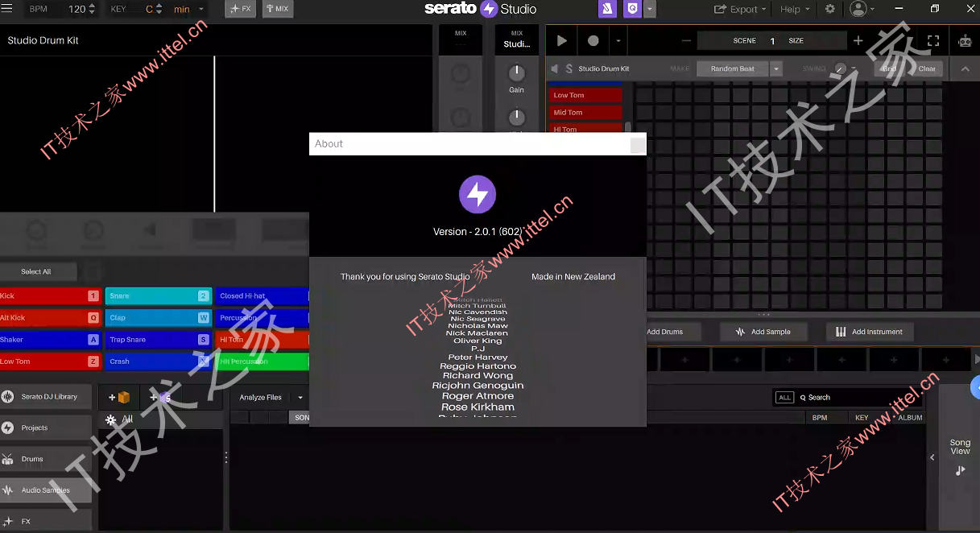The image size is (980, 533).
Task: Expand the record options dropdown arrow
Action: point(618,40)
